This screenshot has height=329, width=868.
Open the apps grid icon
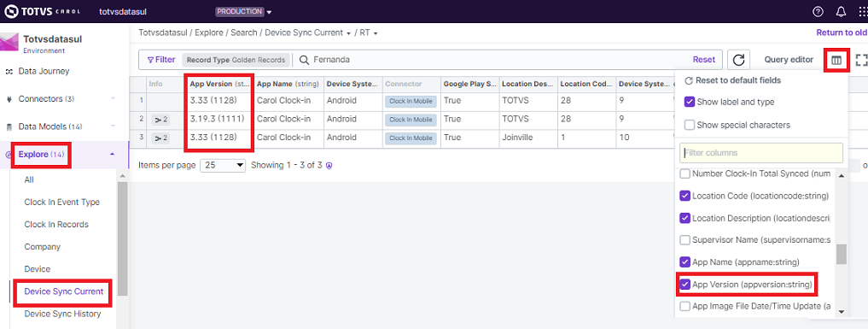(x=863, y=12)
